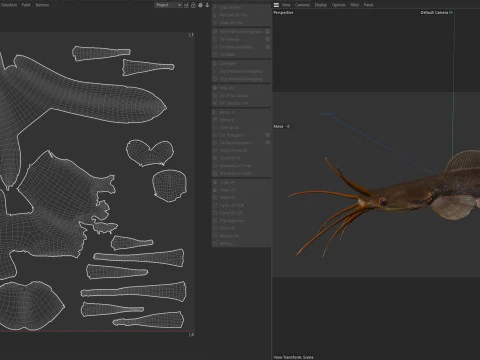
Task: Click the down-arrow icon in UV editor toolbar
Action: coord(207,5)
